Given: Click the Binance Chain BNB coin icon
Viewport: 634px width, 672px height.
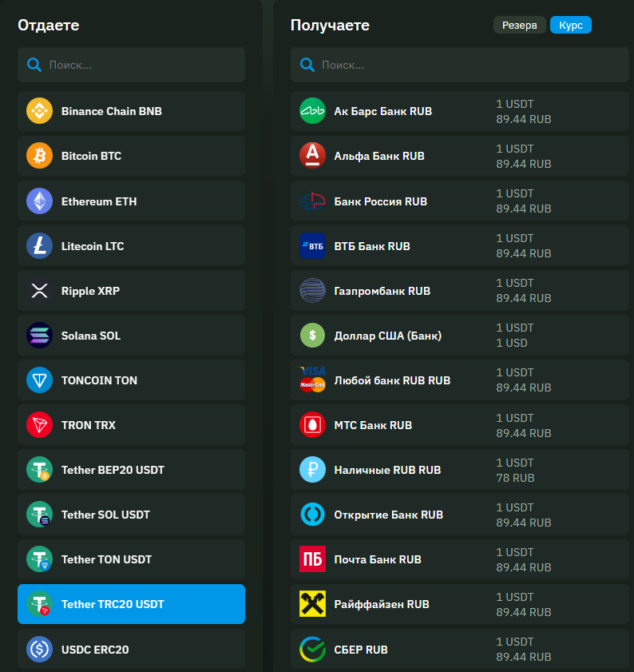Looking at the screenshot, I should click(x=39, y=111).
